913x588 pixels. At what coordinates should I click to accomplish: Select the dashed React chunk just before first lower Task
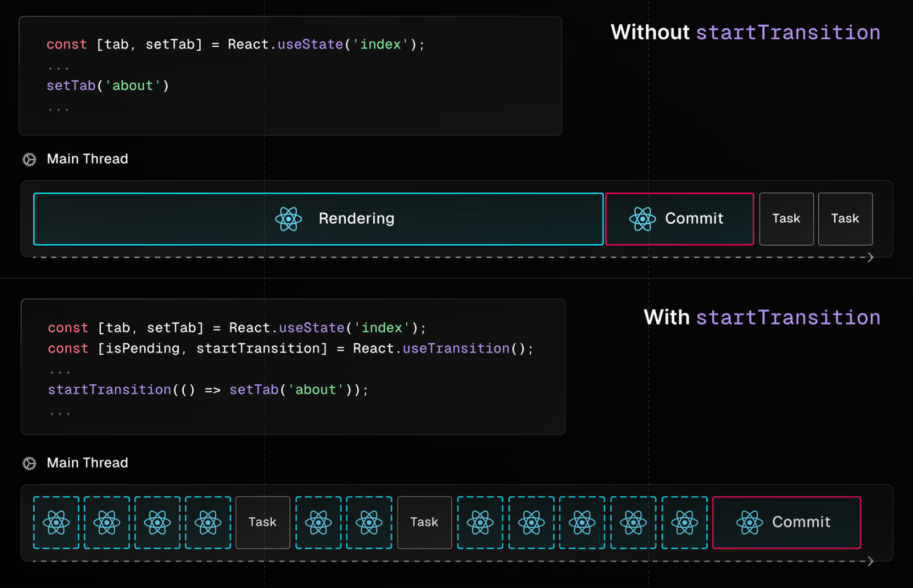click(208, 522)
